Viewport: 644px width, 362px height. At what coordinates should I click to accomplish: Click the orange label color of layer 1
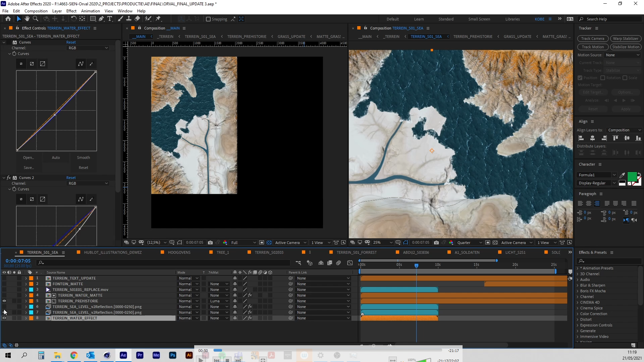click(x=31, y=278)
